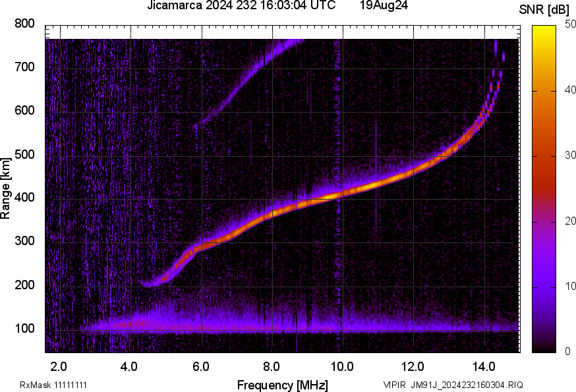Screen dimensions: 576x392
Task: Click the bright F-layer trace near 11 MHz
Action: coord(378,184)
